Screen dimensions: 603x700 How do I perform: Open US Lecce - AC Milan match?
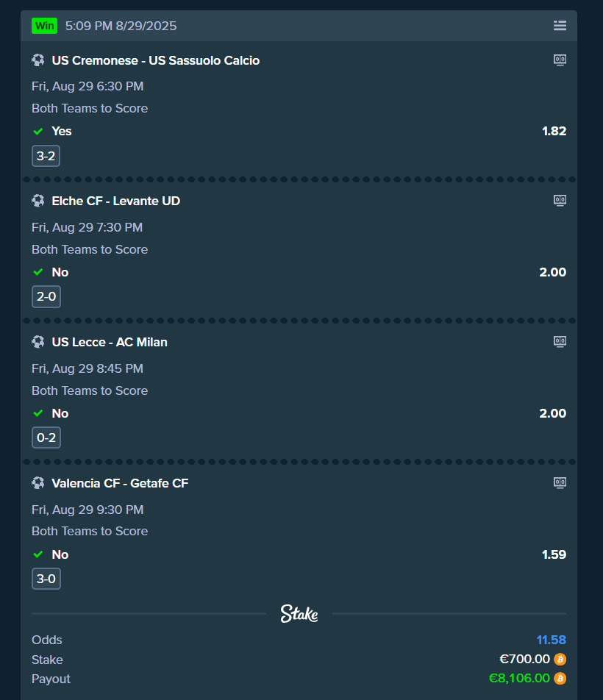pos(110,342)
